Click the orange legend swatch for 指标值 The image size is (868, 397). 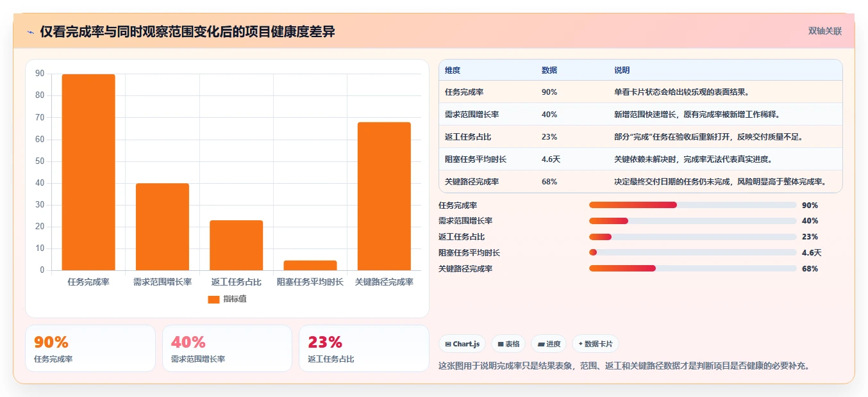click(213, 299)
